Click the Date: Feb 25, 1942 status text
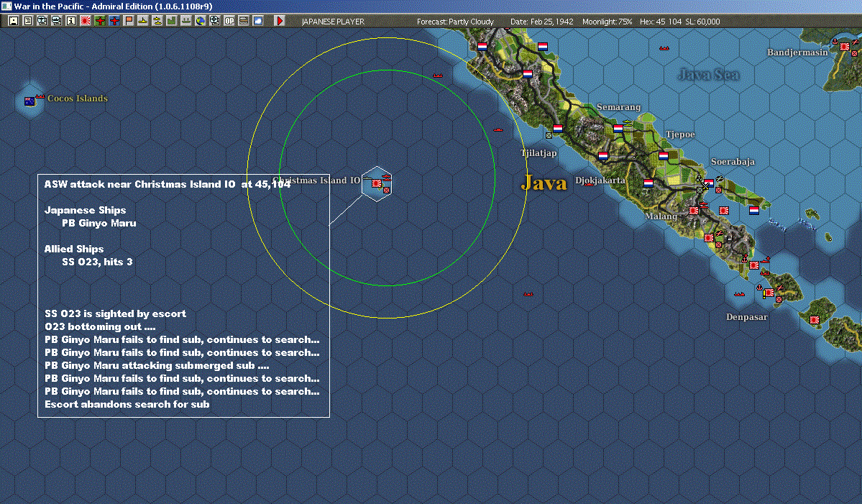 541,22
